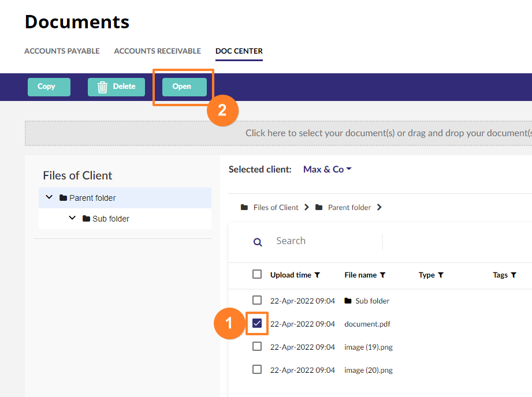Click the document.pdf file name
Image resolution: width=532 pixels, height=397 pixels.
(x=367, y=324)
